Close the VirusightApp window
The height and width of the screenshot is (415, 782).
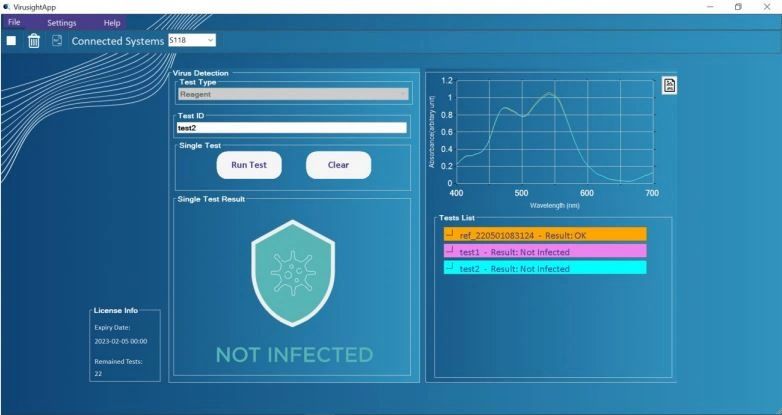[767, 7]
